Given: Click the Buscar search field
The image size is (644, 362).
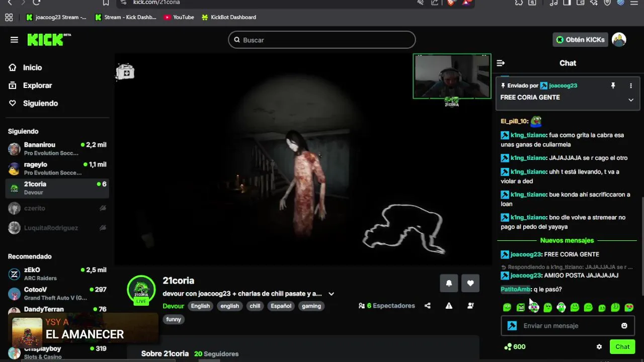Looking at the screenshot, I should tap(322, 40).
